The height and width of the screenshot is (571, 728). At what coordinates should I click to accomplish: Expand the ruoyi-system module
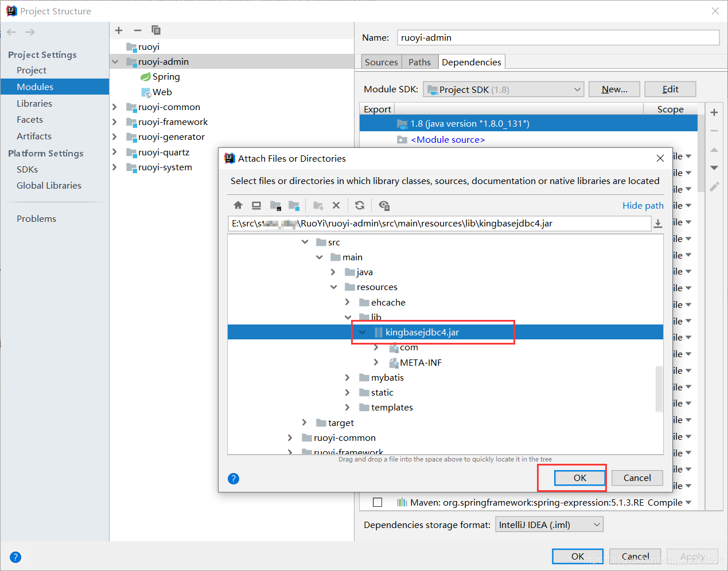coord(115,167)
